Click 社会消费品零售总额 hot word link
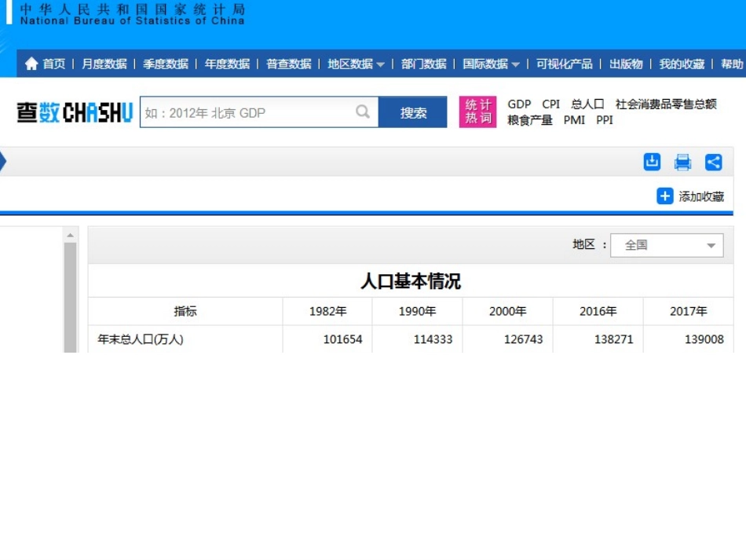The width and height of the screenshot is (746, 560). pos(666,104)
